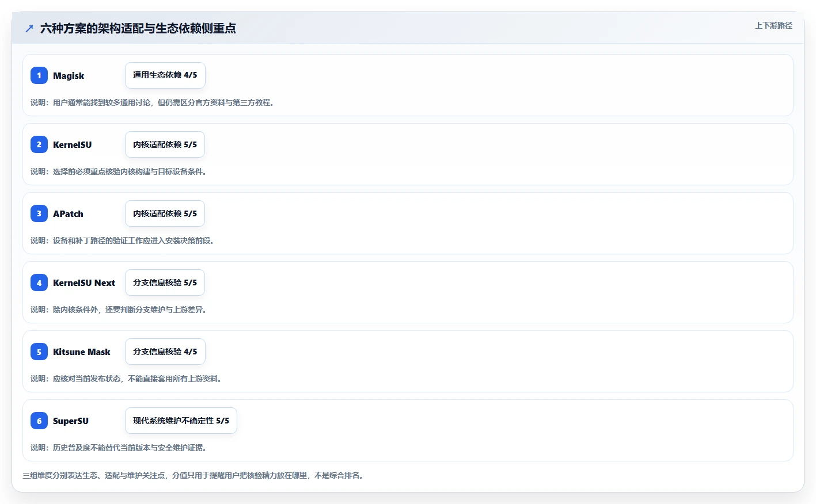Click the KernelSU Next name
The height and width of the screenshot is (504, 816).
pos(84,282)
